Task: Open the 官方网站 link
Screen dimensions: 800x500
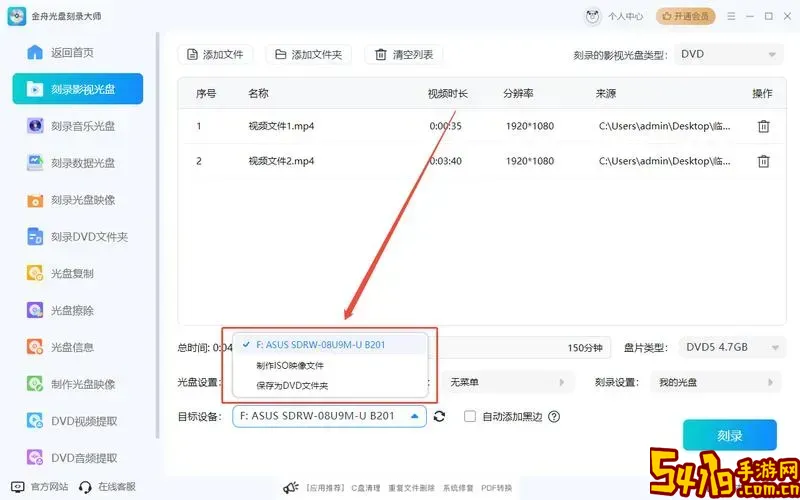Action: (x=40, y=486)
